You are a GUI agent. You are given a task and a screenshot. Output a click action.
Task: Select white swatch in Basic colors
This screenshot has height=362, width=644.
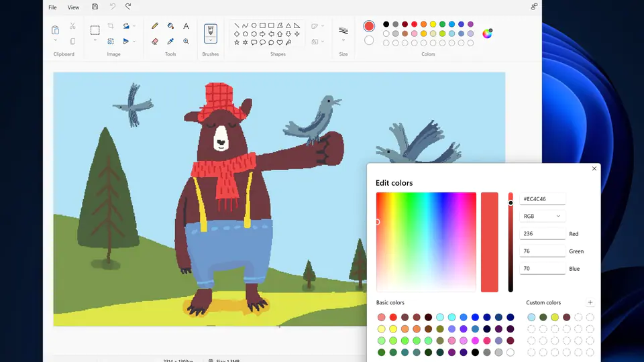click(510, 352)
